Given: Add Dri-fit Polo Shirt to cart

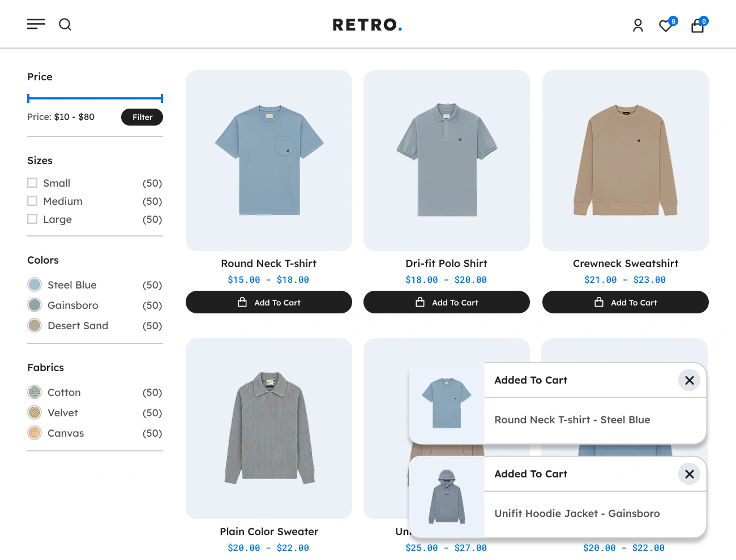Looking at the screenshot, I should coord(447,302).
